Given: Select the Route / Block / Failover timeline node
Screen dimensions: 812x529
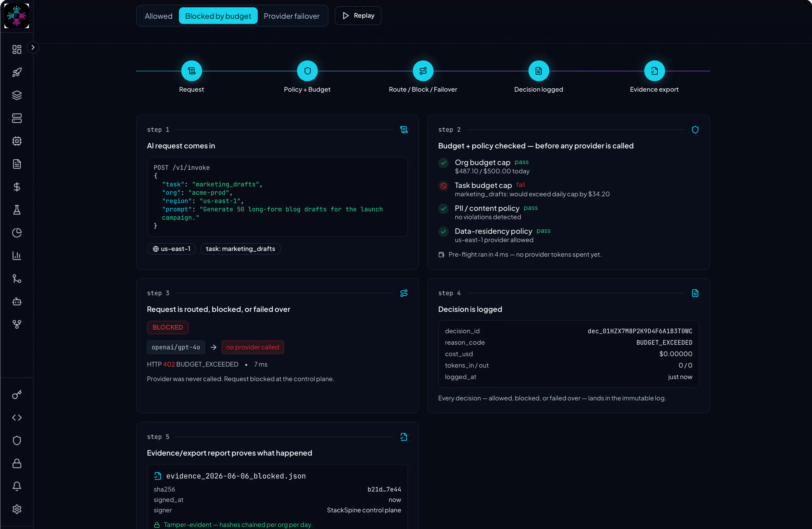Looking at the screenshot, I should [423, 71].
